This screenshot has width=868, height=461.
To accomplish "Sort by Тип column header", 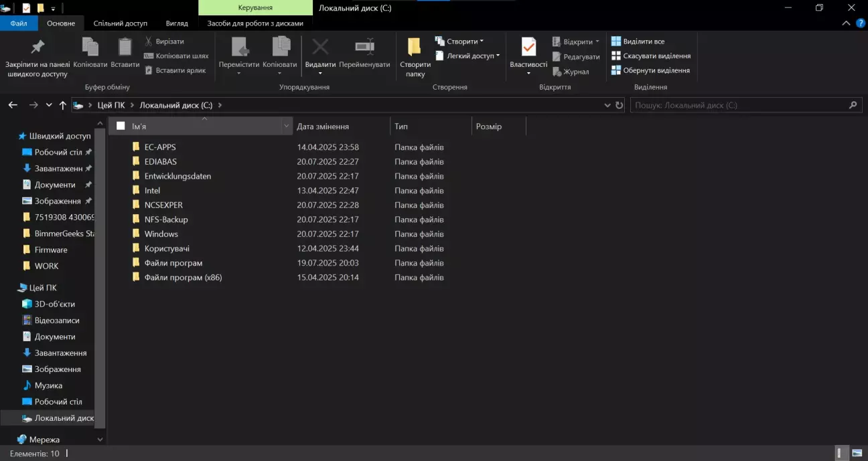I will 431,126.
